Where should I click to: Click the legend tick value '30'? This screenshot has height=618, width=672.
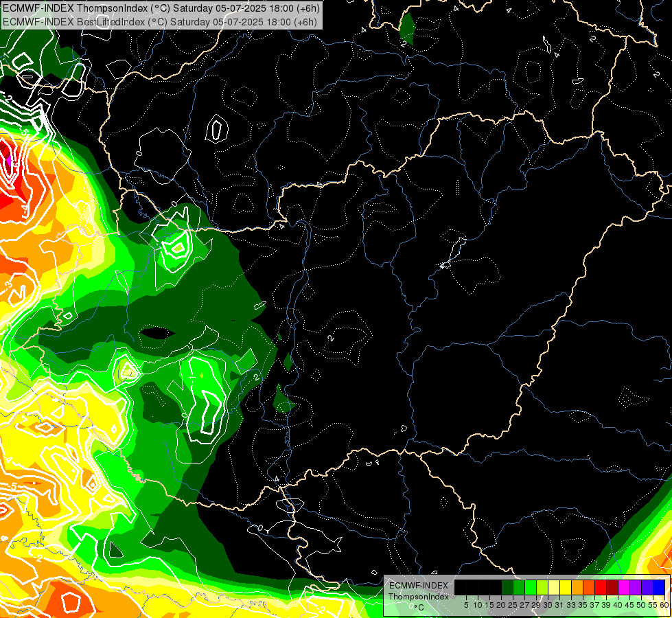coord(548,605)
